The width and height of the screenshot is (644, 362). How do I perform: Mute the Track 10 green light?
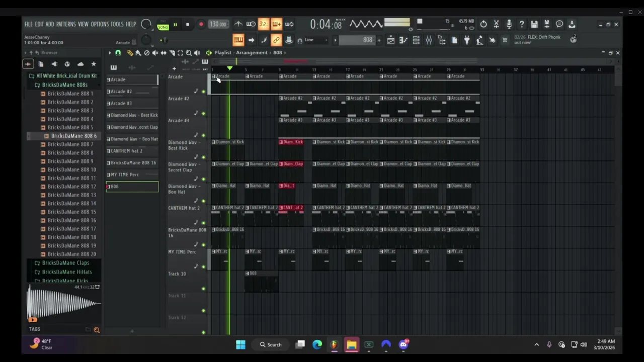click(203, 289)
